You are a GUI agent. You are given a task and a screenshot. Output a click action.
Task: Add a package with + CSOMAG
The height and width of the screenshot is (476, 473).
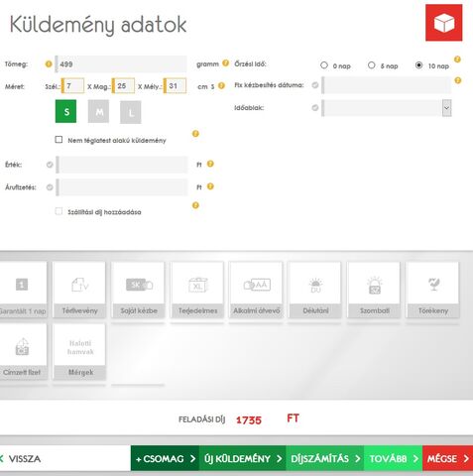[x=166, y=458]
